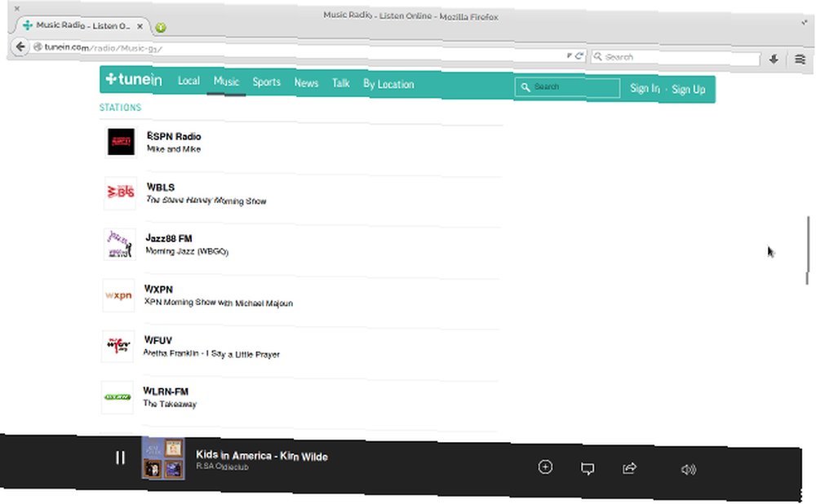
Task: Open the Music navigation tab
Action: [x=226, y=82]
